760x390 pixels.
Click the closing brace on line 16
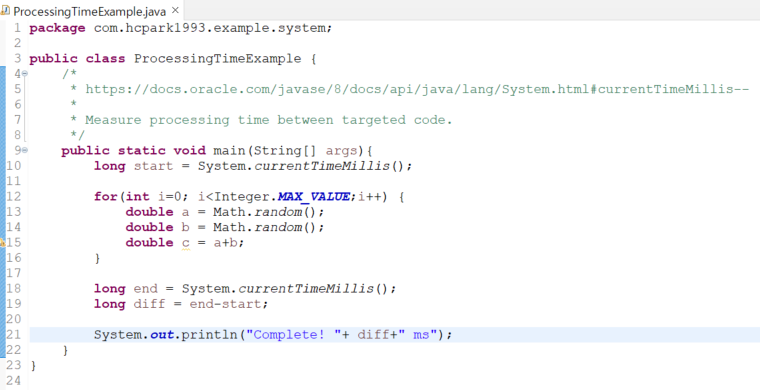97,258
